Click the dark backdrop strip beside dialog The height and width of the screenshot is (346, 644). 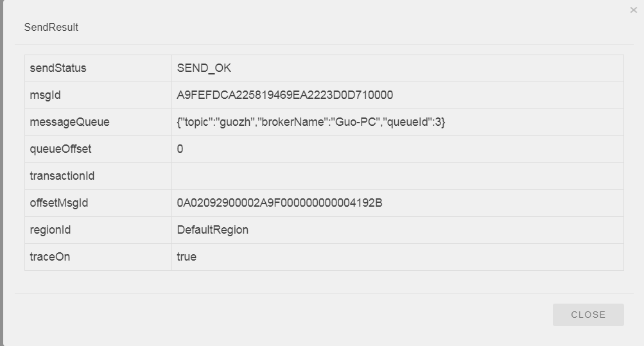(2, 173)
